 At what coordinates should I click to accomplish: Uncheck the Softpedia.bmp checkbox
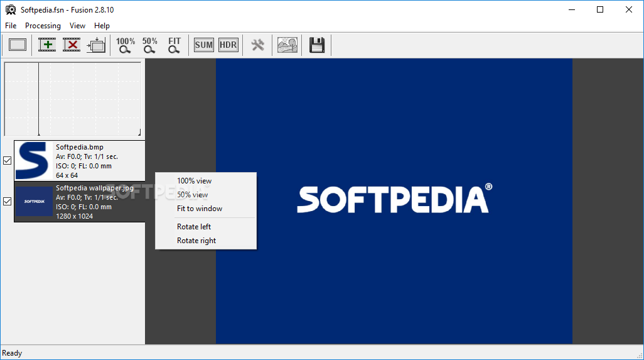click(x=7, y=161)
